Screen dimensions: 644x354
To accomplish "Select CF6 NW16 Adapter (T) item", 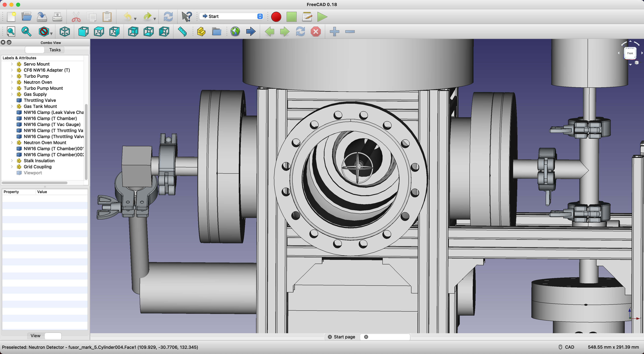I will (47, 70).
